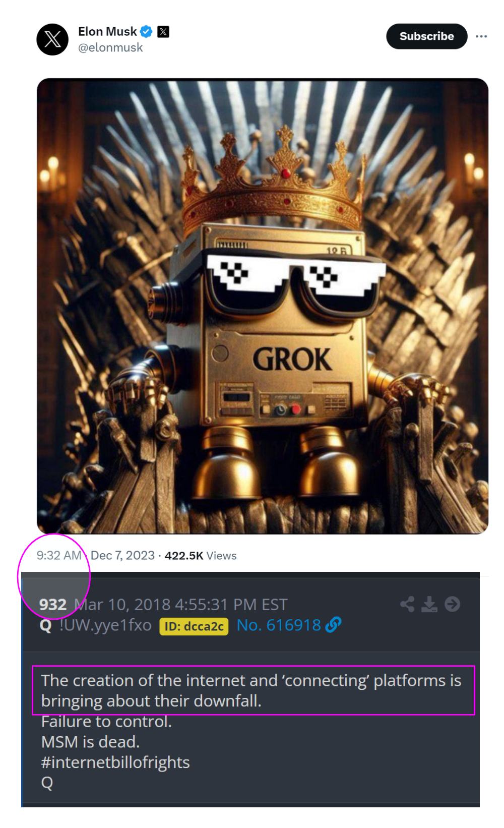Click the X logo profile avatar
The image size is (504, 828).
click(x=52, y=39)
